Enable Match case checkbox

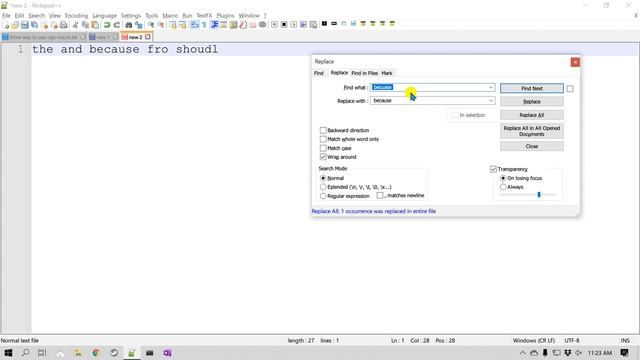coord(323,148)
